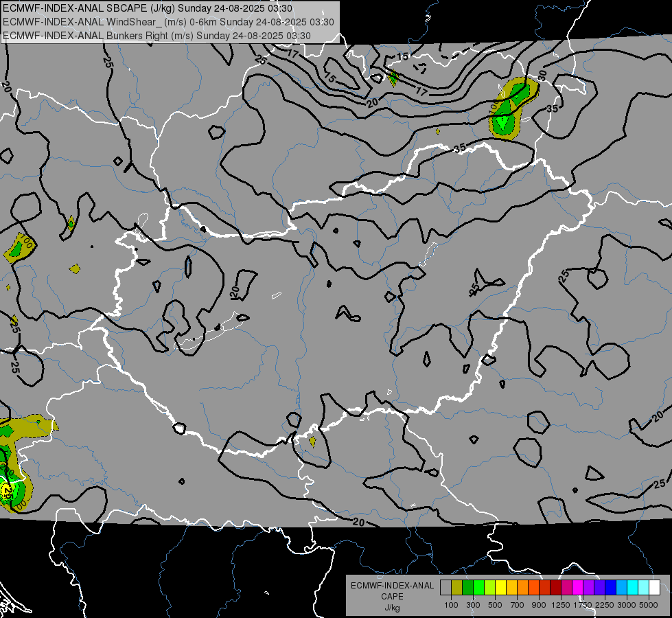Viewport: 672px width, 618px height.
Task: Click the contour label 15 at the top of the map
Action: 402,56
